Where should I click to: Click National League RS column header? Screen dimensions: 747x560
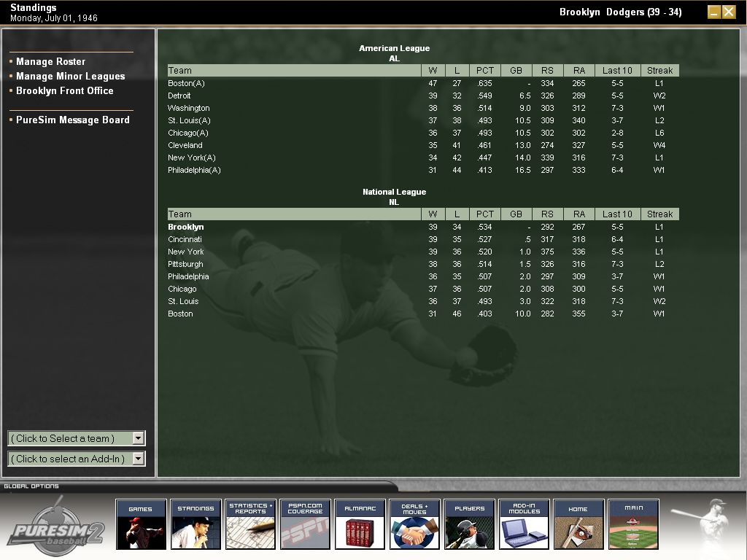pyautogui.click(x=547, y=214)
